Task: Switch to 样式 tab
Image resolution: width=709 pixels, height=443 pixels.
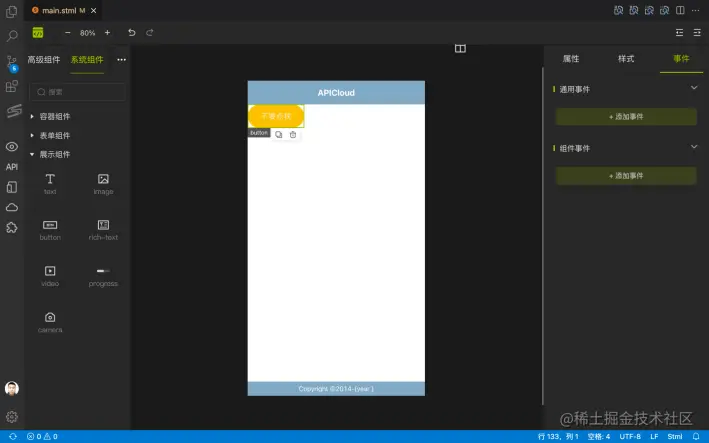Action: pos(626,59)
